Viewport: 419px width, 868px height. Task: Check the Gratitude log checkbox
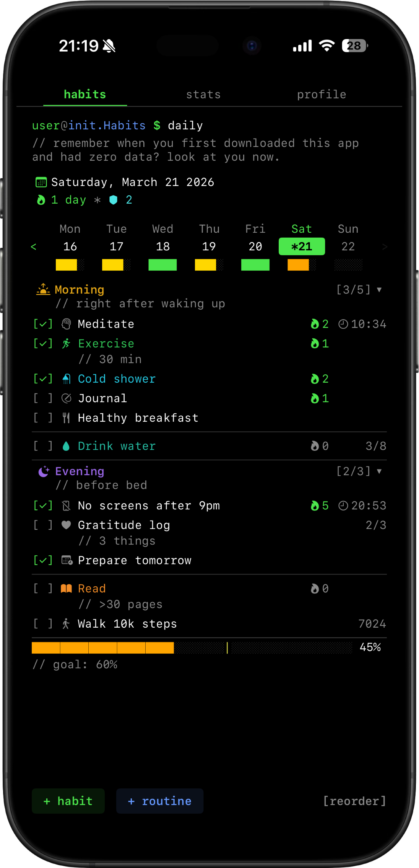tap(43, 525)
